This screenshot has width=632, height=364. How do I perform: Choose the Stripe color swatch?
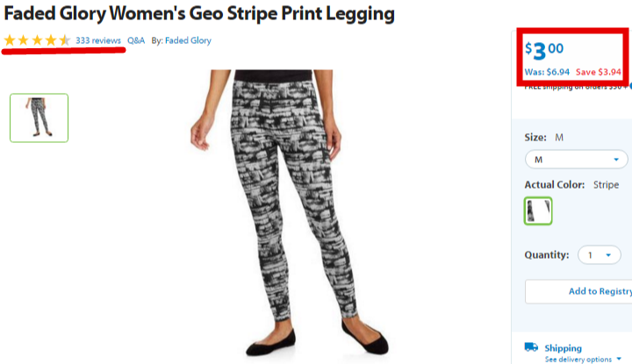[538, 211]
